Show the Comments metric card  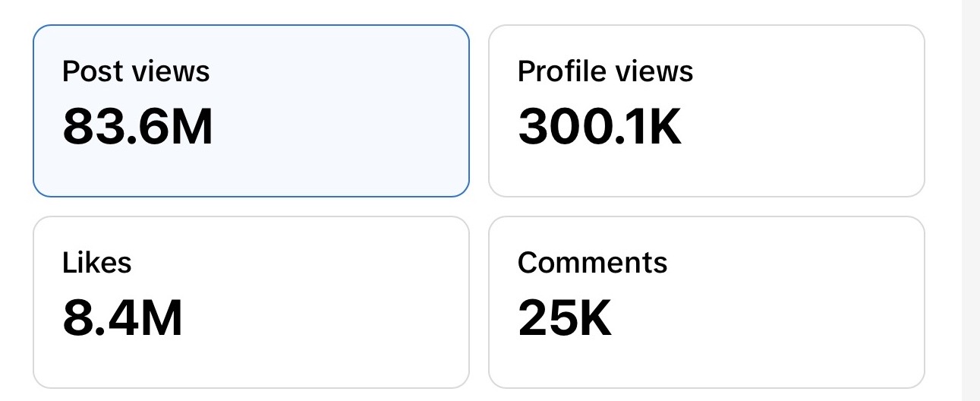point(707,302)
